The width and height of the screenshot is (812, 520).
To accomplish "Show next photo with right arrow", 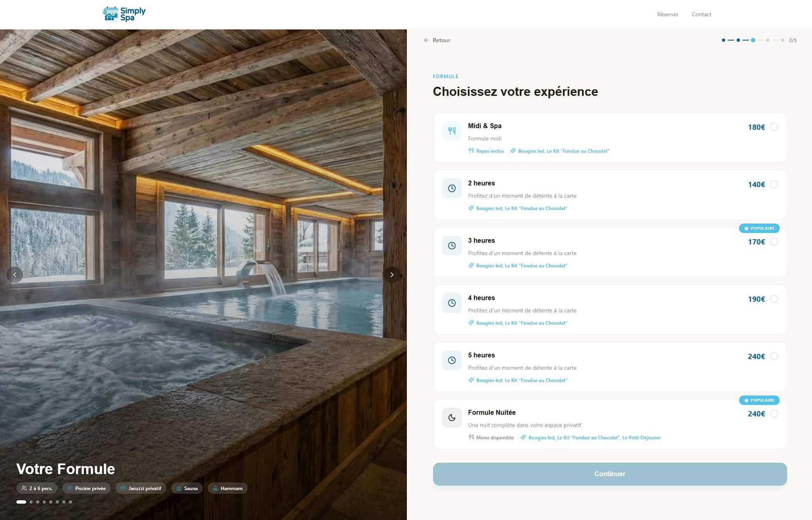I will tap(392, 275).
